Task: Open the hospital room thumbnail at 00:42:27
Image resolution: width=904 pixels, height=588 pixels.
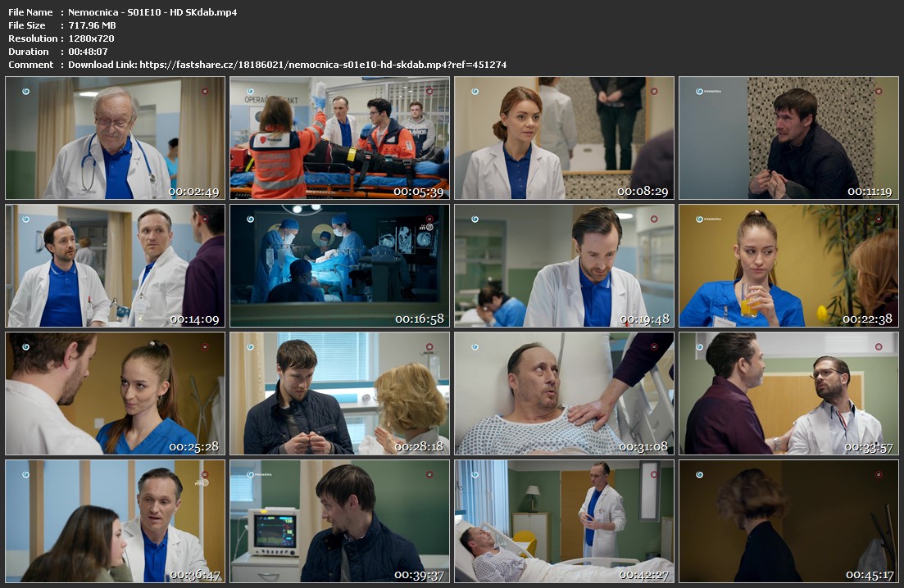Action: [x=564, y=521]
